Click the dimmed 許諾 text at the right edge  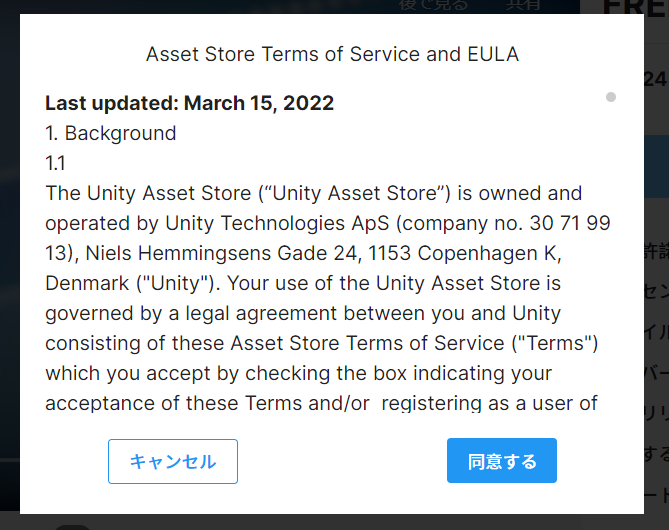656,252
